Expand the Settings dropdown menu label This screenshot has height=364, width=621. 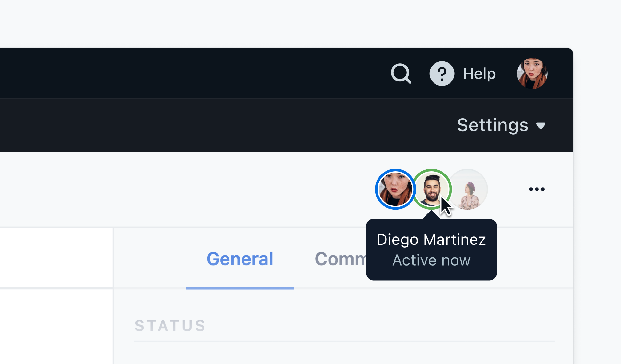pos(492,125)
